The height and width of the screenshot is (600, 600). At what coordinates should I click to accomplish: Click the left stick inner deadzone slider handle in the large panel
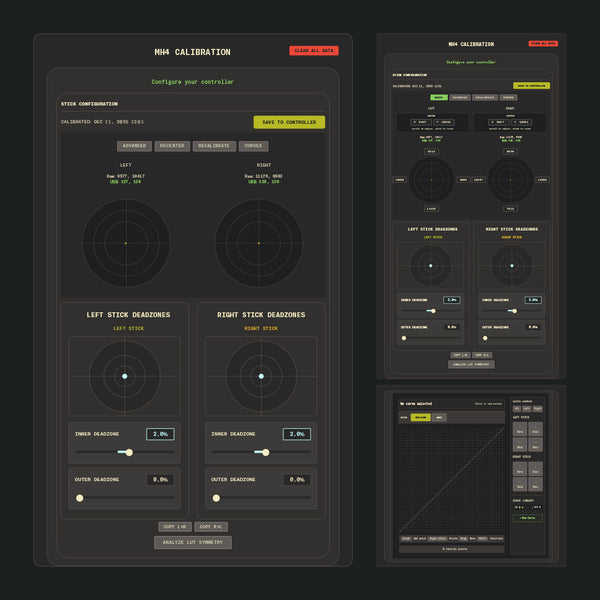(x=129, y=452)
